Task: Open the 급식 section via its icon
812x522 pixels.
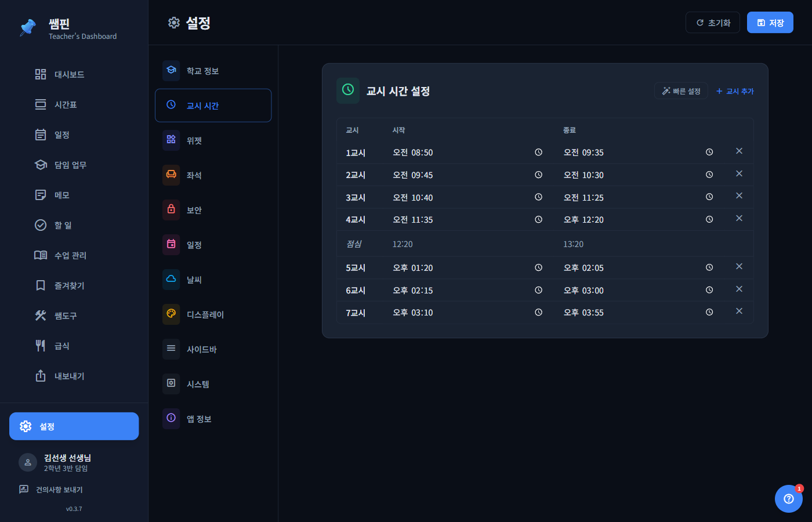Action: coord(39,345)
